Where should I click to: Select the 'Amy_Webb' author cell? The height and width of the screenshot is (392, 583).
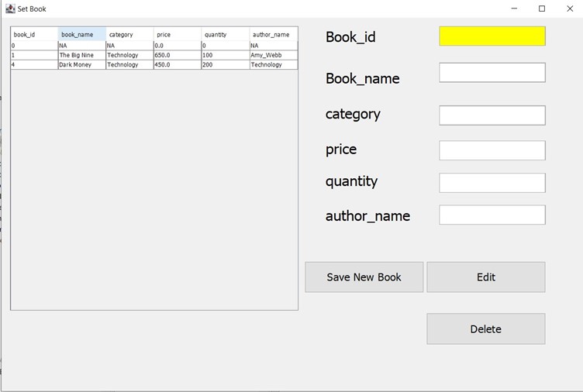click(x=274, y=55)
